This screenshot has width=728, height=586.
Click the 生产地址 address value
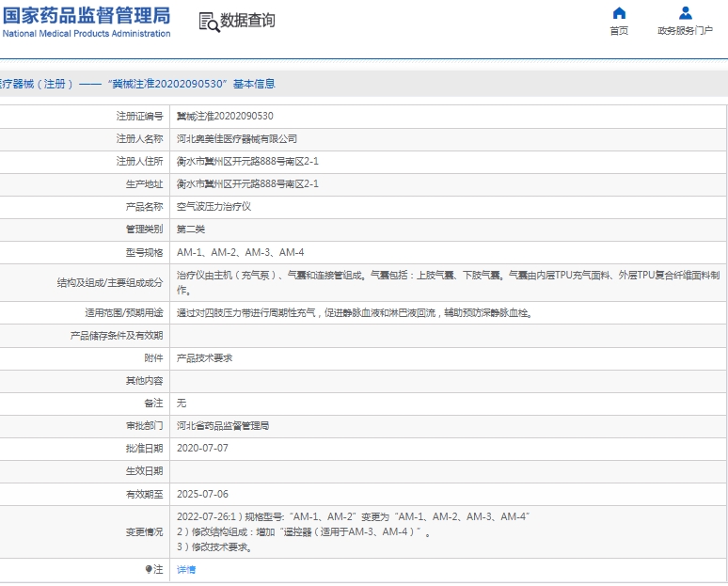[x=247, y=183]
